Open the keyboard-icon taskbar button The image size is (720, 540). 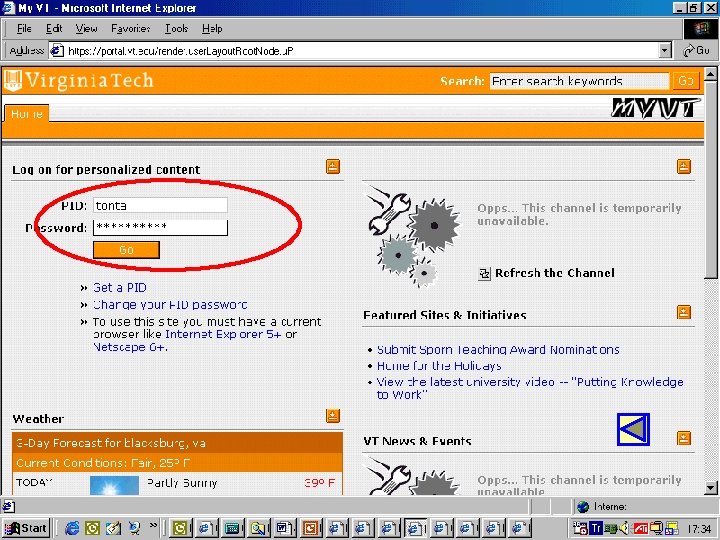233,528
